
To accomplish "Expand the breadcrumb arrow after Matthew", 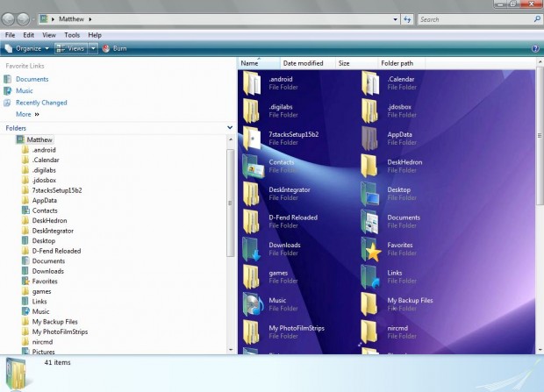I will [x=90, y=19].
